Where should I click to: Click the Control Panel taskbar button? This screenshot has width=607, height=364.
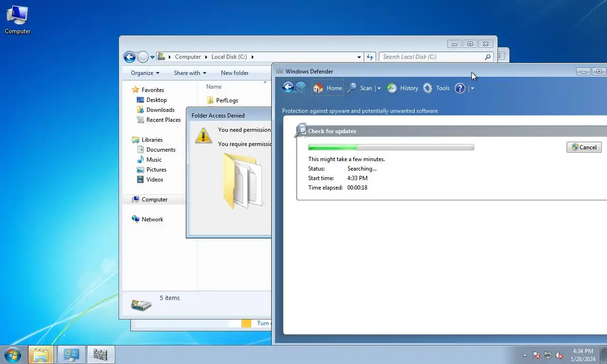72,355
